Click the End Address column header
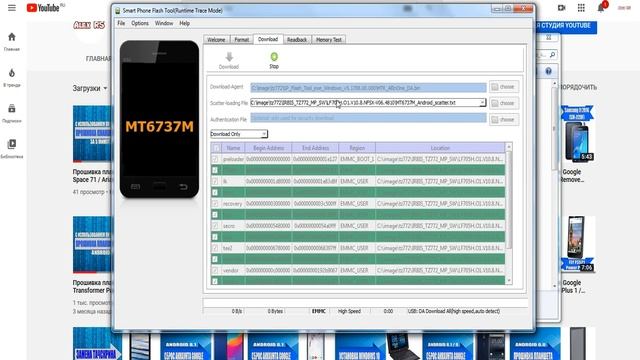 316,148
